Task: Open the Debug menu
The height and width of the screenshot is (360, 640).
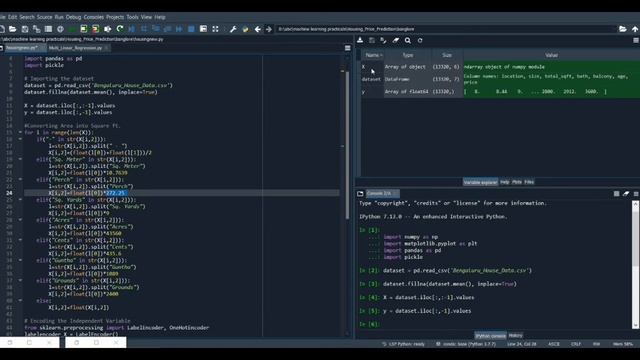Action: (x=73, y=17)
